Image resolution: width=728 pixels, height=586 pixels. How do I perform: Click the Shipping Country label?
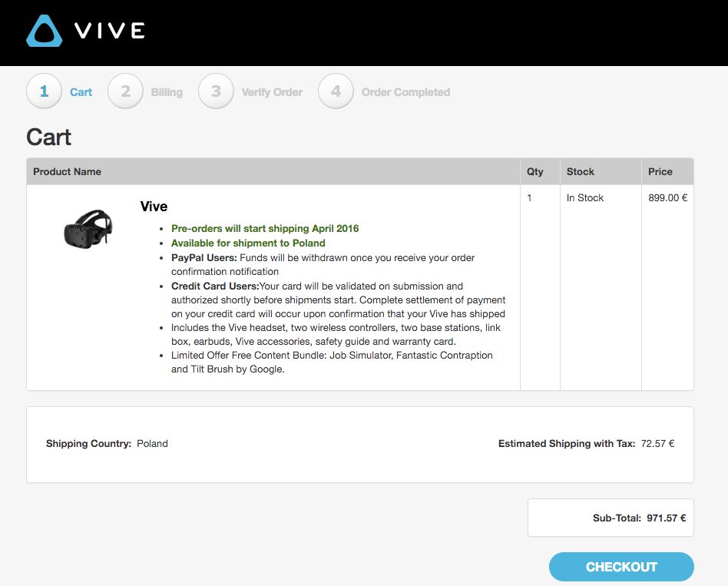[88, 443]
